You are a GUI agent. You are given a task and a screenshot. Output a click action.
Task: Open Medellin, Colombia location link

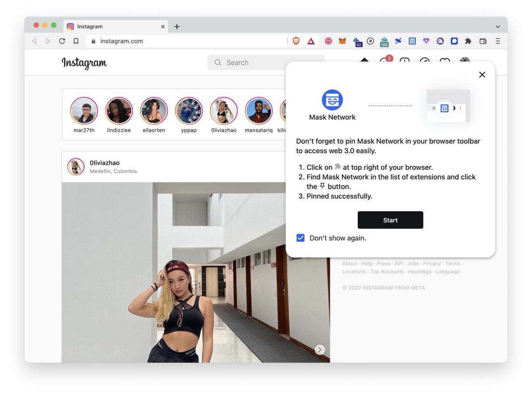pyautogui.click(x=113, y=171)
